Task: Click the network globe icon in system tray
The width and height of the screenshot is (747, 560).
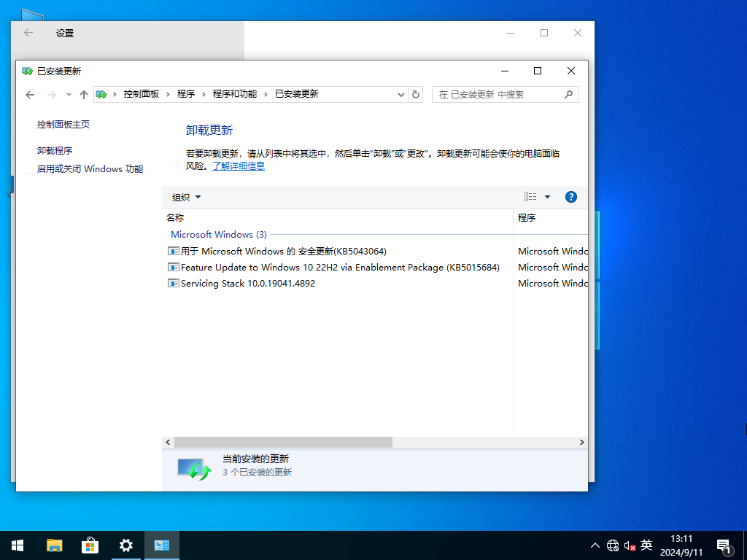Action: click(613, 545)
